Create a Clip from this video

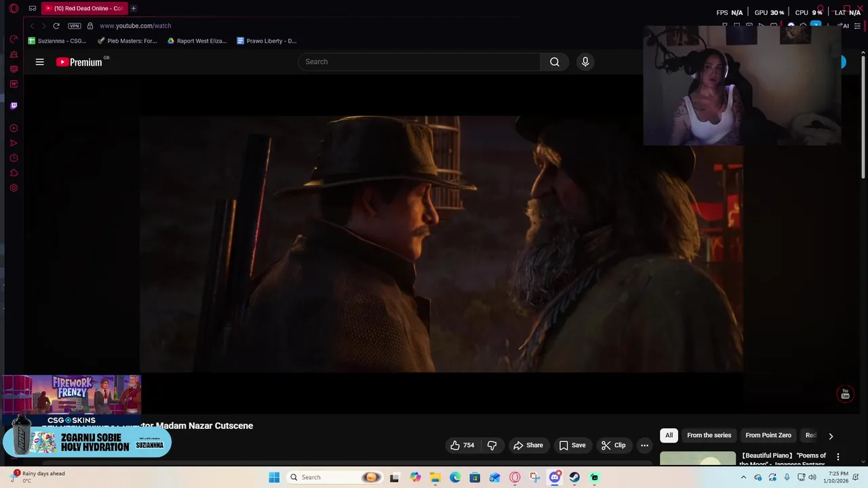tap(613, 445)
